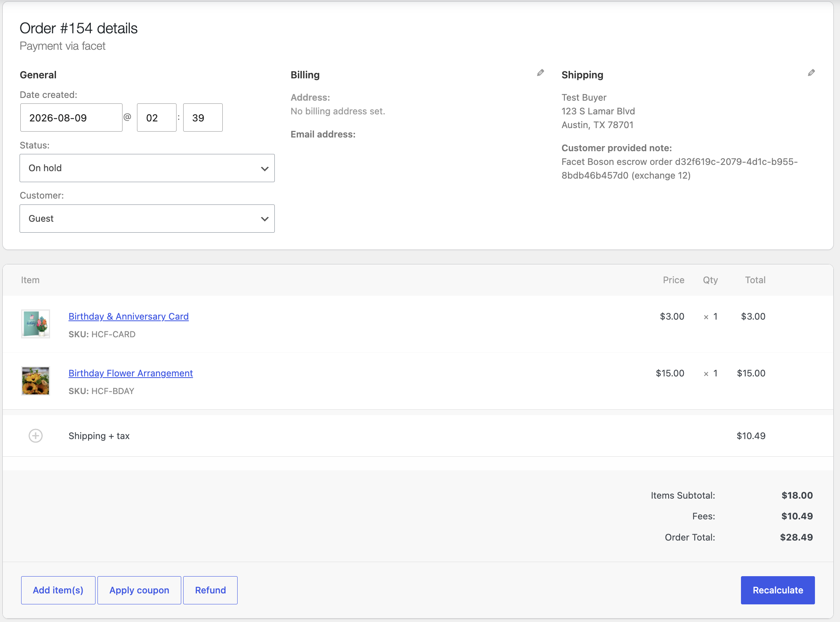Screen dimensions: 840x622
Task: Click the hour field showing 02
Action: (x=157, y=118)
